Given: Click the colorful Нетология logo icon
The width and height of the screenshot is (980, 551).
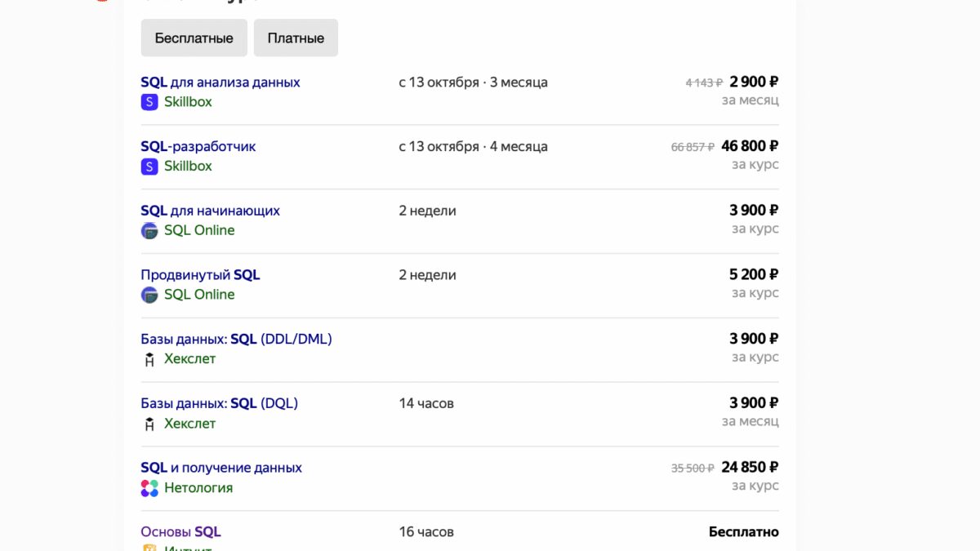Looking at the screenshot, I should tap(149, 488).
